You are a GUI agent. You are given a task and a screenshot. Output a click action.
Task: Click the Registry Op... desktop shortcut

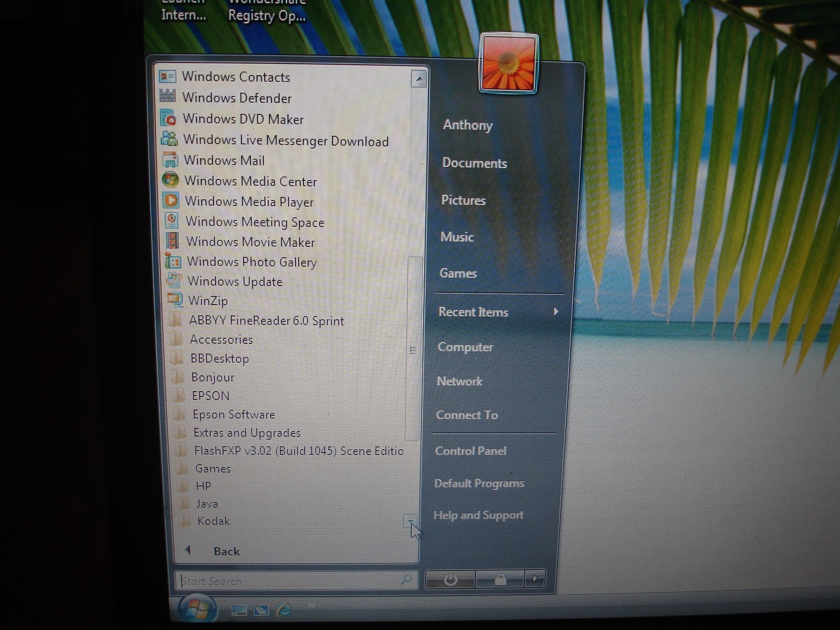click(x=267, y=16)
